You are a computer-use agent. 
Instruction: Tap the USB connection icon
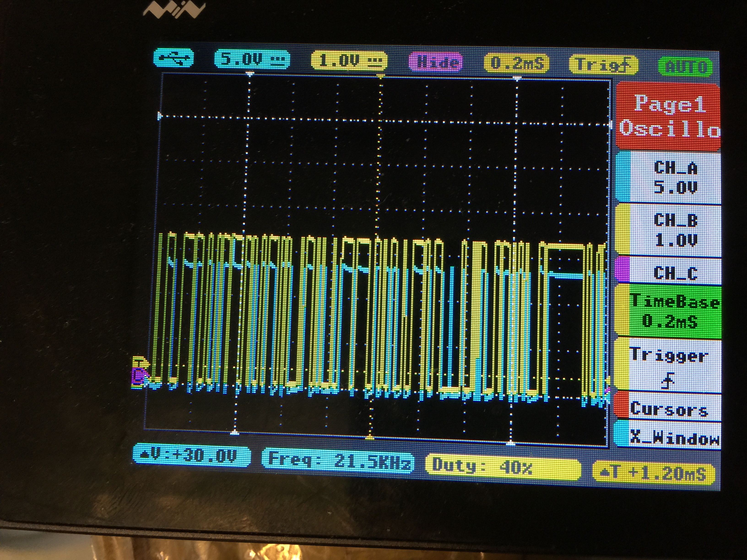(173, 58)
